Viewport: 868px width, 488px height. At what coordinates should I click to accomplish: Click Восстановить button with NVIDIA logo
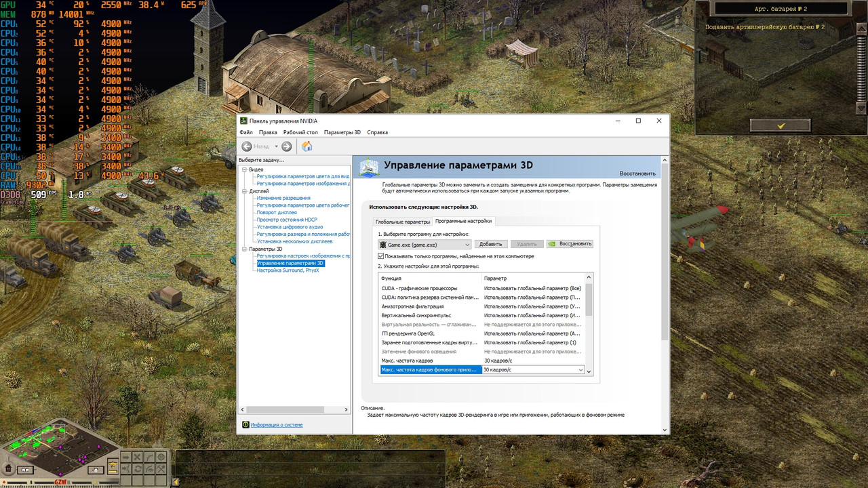coord(570,244)
